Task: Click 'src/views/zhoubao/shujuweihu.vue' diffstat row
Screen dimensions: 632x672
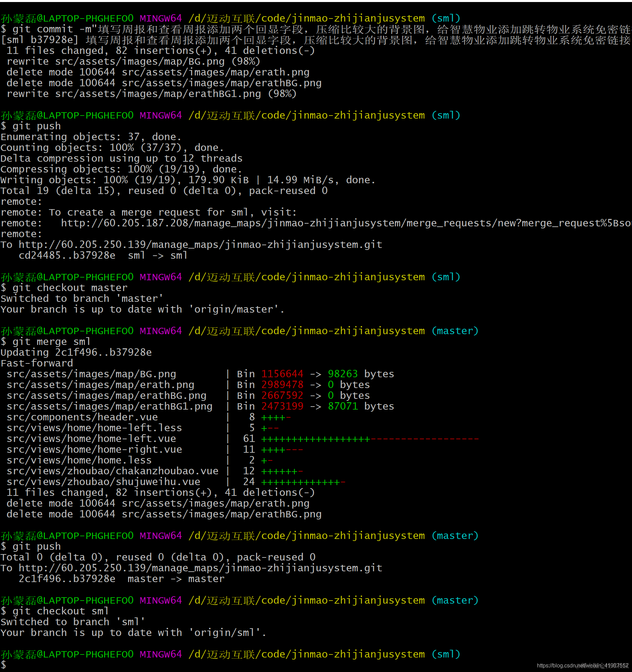Action: point(176,482)
